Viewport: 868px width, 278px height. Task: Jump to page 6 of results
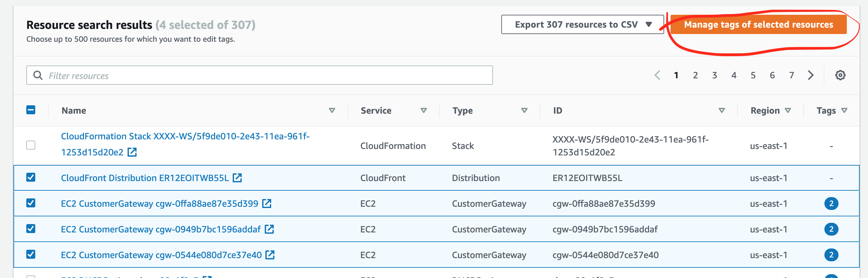(772, 75)
